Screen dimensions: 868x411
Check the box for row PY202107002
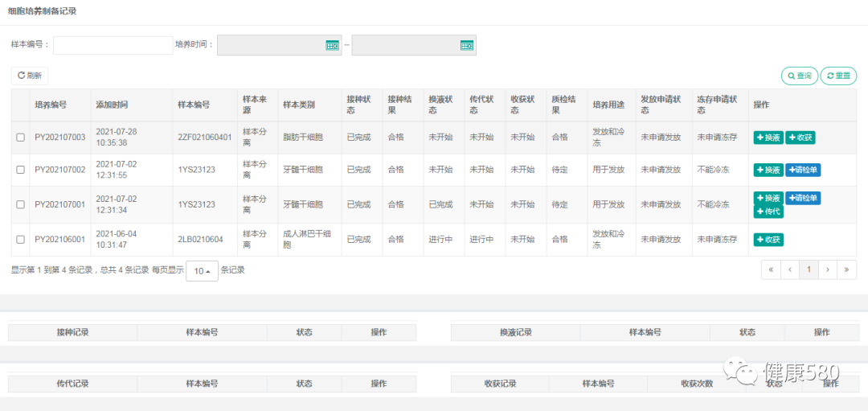click(x=20, y=170)
